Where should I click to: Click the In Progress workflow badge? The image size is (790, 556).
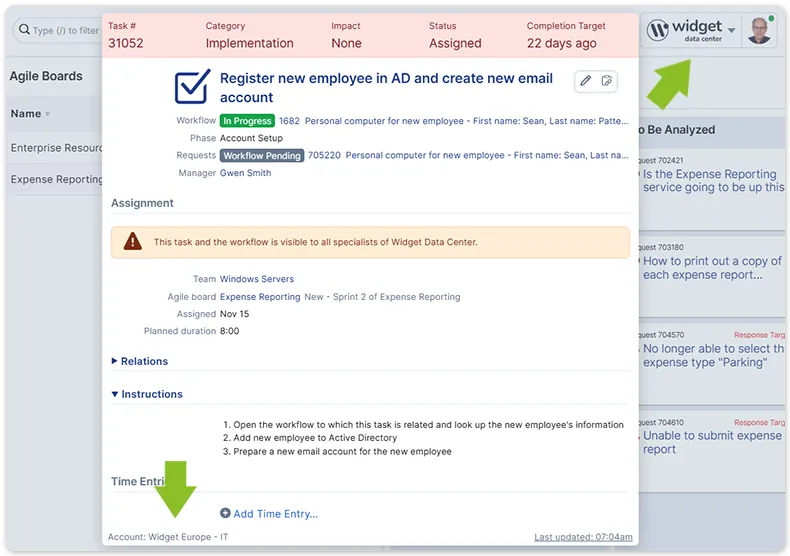[x=247, y=121]
